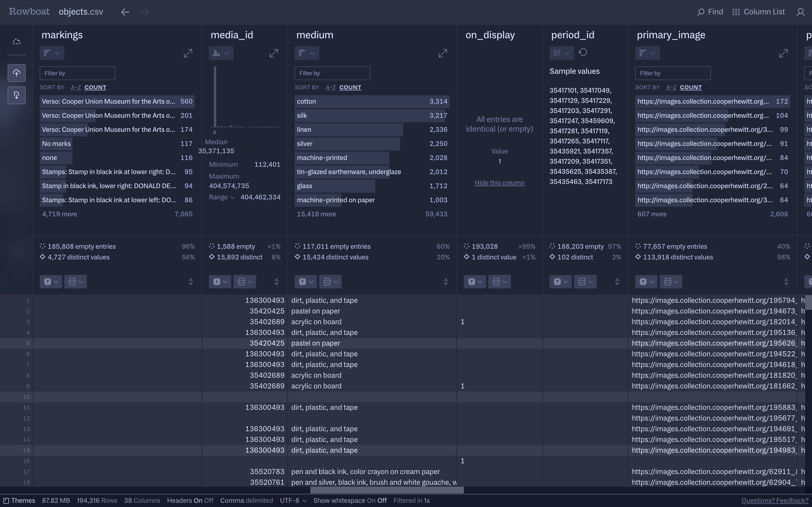The width and height of the screenshot is (812, 507).
Task: Turn Headers Off in status bar
Action: [209, 501]
